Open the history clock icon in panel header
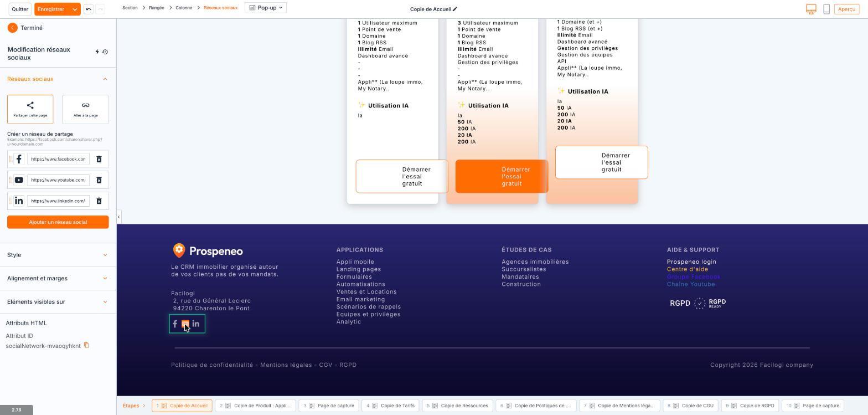The width and height of the screenshot is (868, 415). coord(105,52)
